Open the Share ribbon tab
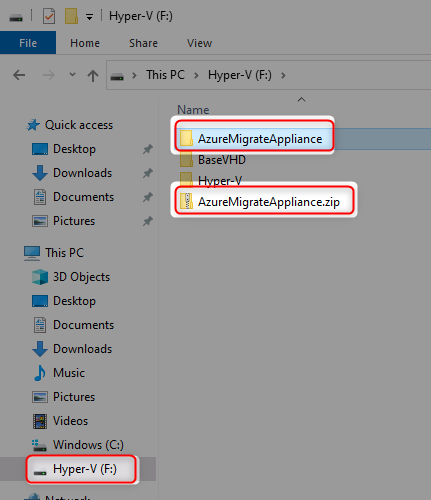 (143, 43)
